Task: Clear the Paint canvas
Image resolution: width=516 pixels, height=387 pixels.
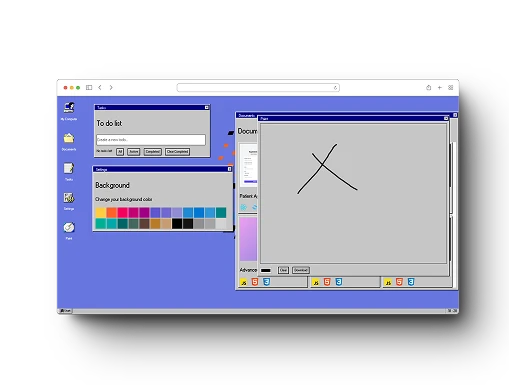Action: point(283,270)
